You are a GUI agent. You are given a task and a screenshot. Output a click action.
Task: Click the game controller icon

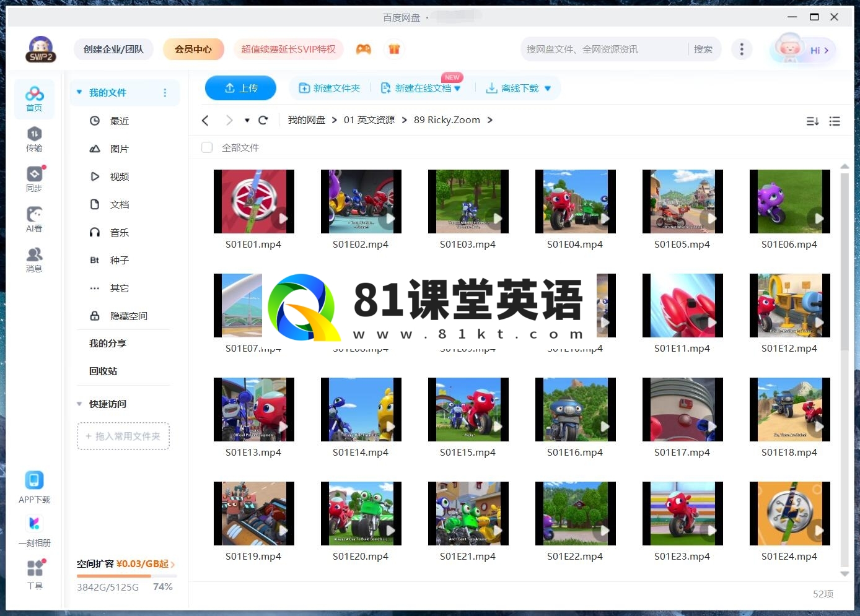[x=364, y=49]
